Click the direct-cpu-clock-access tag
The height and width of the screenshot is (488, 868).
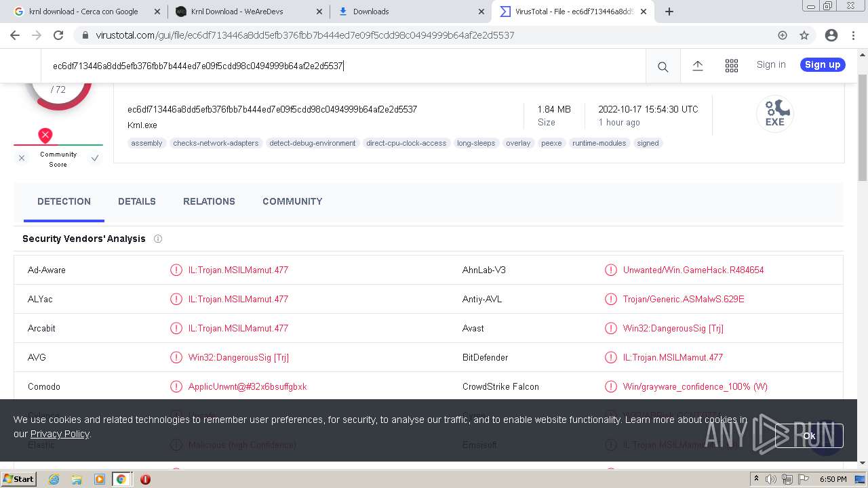point(406,143)
